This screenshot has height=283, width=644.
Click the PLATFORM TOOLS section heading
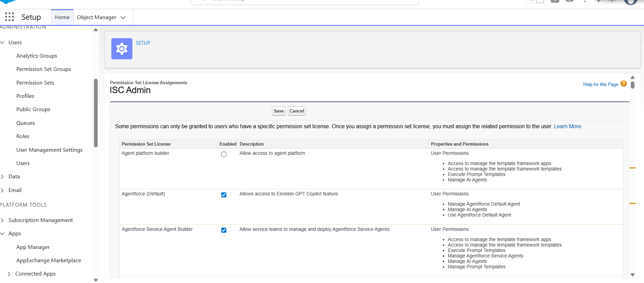23,205
